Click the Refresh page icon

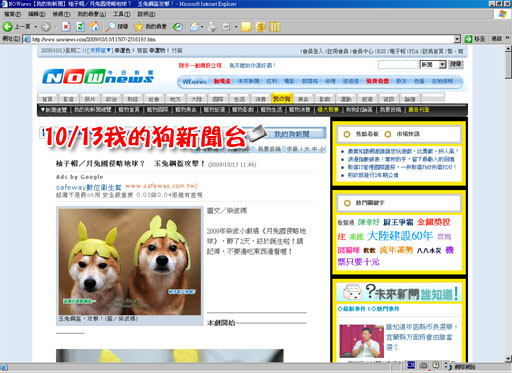pos(80,27)
